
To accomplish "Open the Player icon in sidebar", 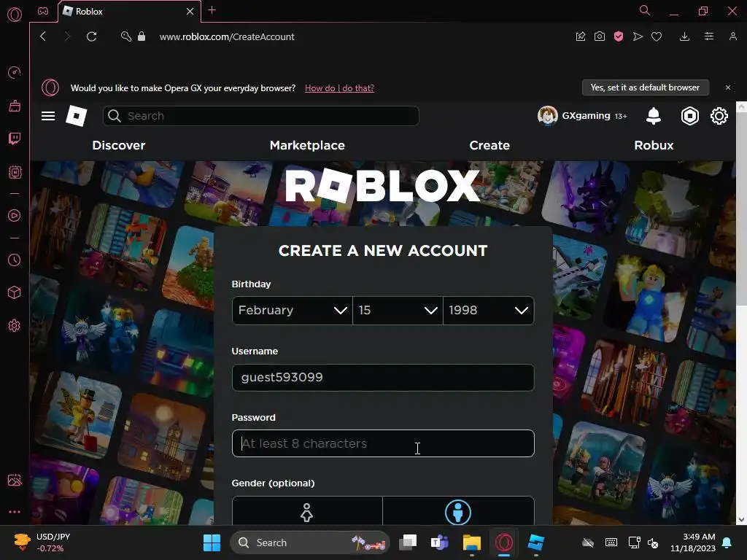I will click(x=15, y=216).
